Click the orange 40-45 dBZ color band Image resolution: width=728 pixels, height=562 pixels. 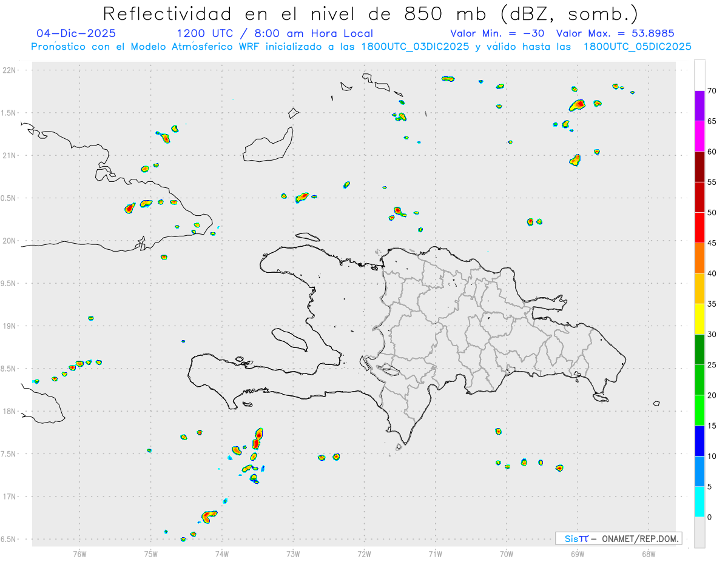pos(699,258)
